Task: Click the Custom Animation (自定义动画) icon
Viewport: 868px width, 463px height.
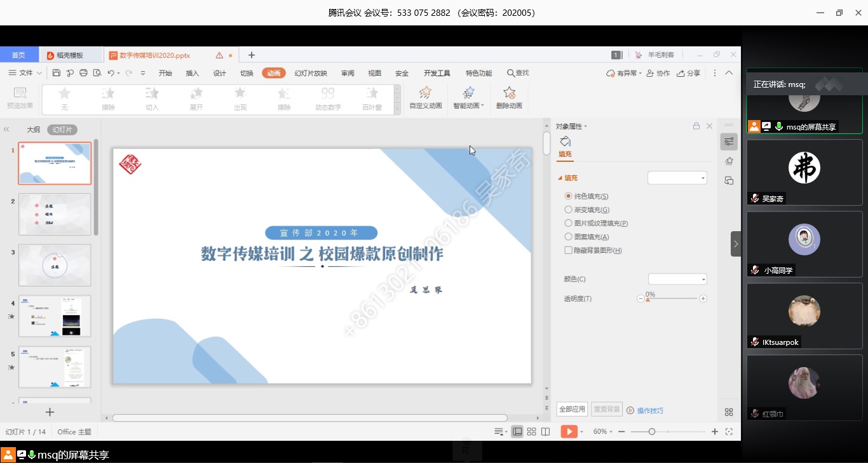Action: click(426, 97)
